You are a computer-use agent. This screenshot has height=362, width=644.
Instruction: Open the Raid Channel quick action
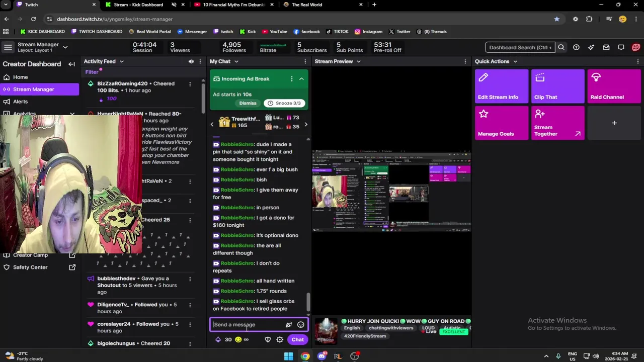(x=614, y=86)
